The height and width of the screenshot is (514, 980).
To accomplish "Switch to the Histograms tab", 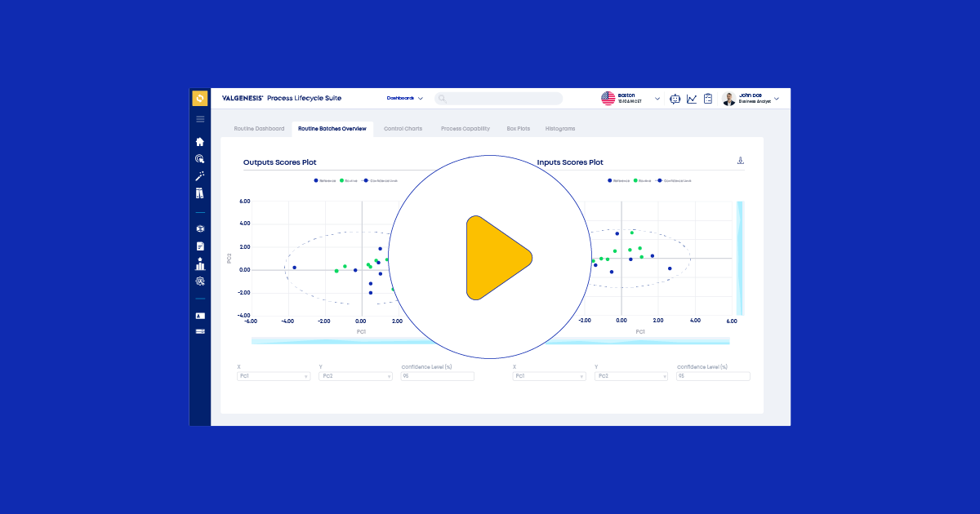I will (560, 129).
